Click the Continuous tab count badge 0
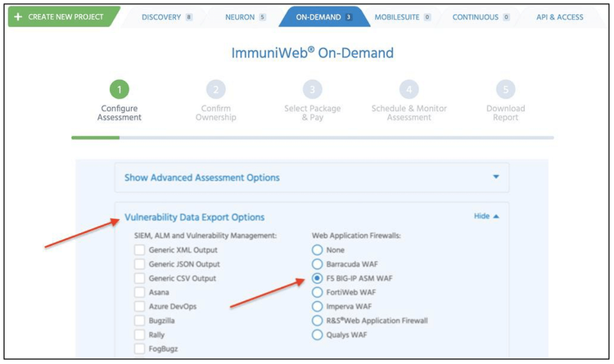The height and width of the screenshot is (364, 614). pos(506,17)
